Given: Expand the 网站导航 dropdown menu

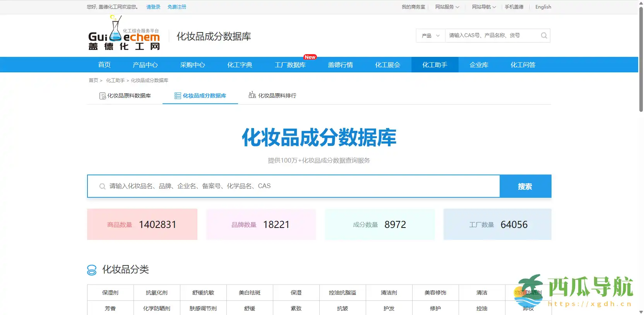Looking at the screenshot, I should (483, 7).
